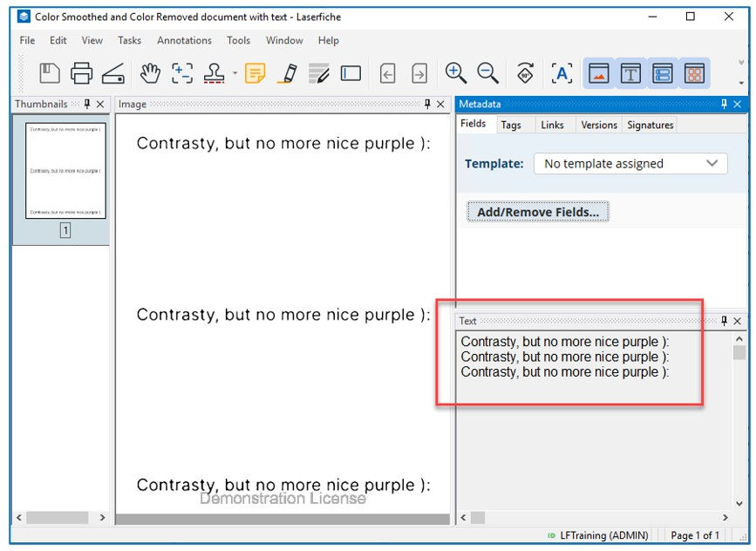
Task: Toggle the Image pane view button
Action: point(598,73)
